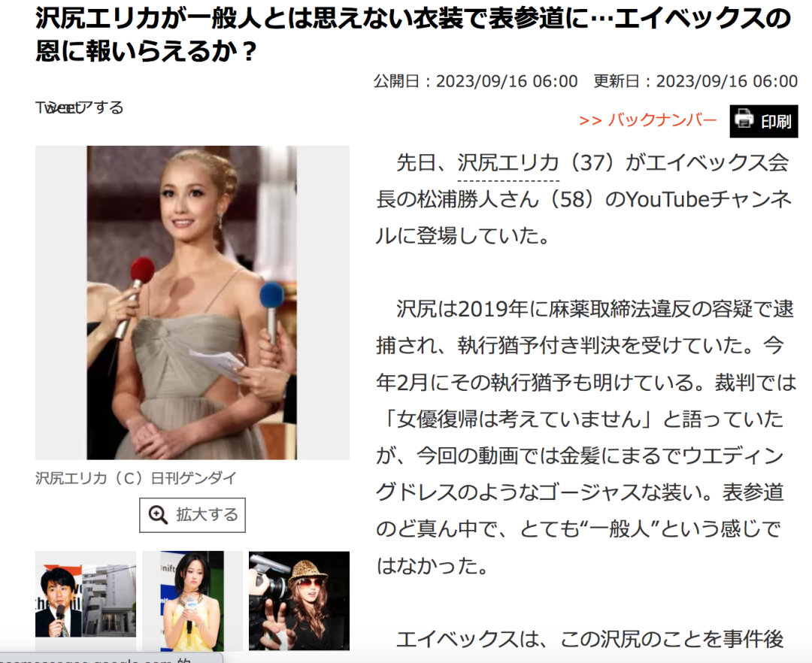Click the Tweet / シェアする share widget
The height and width of the screenshot is (663, 812).
point(79,107)
